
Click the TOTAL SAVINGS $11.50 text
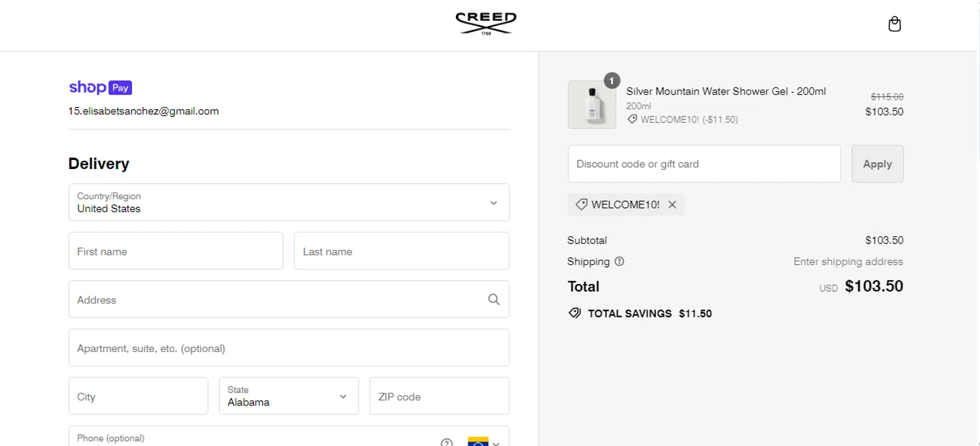click(x=650, y=313)
